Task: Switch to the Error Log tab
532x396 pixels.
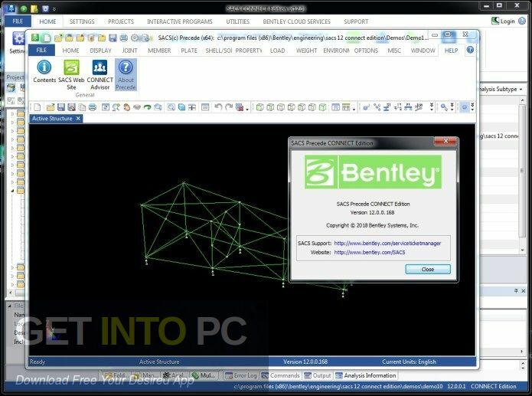Action: tap(241, 375)
